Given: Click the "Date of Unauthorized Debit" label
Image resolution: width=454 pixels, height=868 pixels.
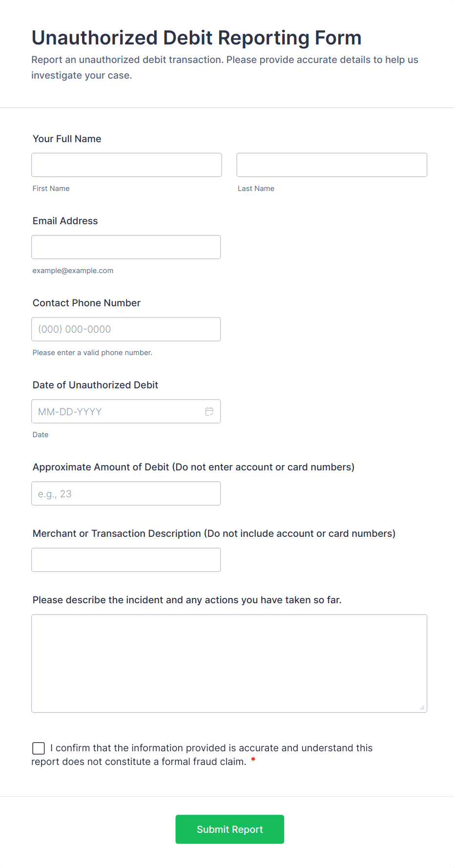Looking at the screenshot, I should point(95,385).
